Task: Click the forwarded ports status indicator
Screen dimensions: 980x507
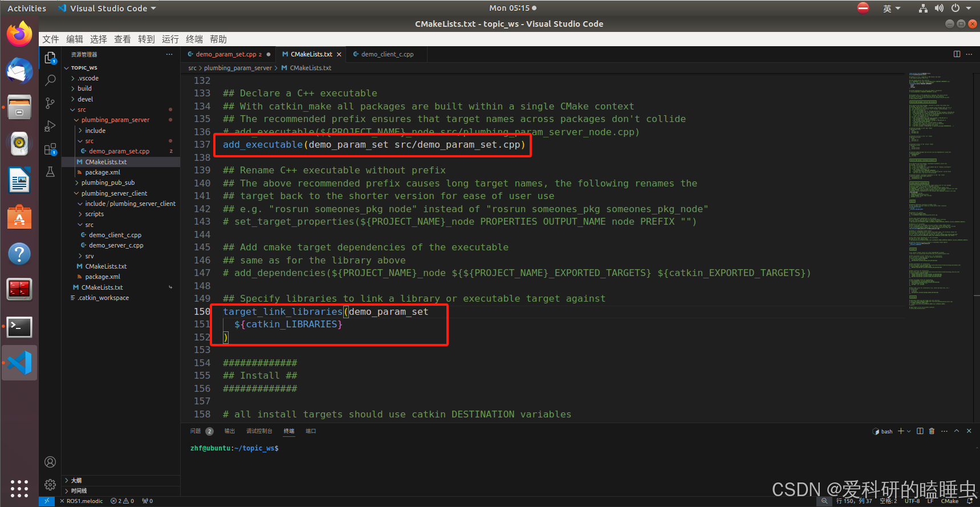Action: click(x=148, y=501)
